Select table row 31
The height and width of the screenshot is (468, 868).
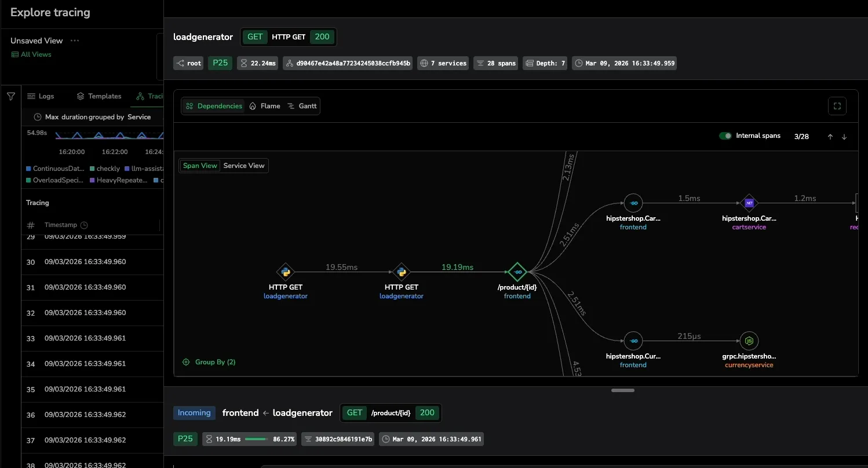coord(93,287)
